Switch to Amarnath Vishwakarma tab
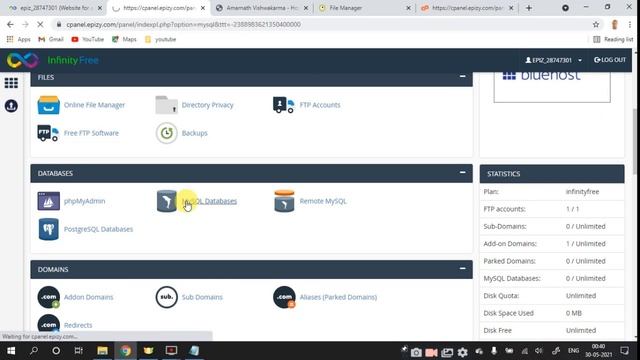640x360 pixels. (x=261, y=8)
